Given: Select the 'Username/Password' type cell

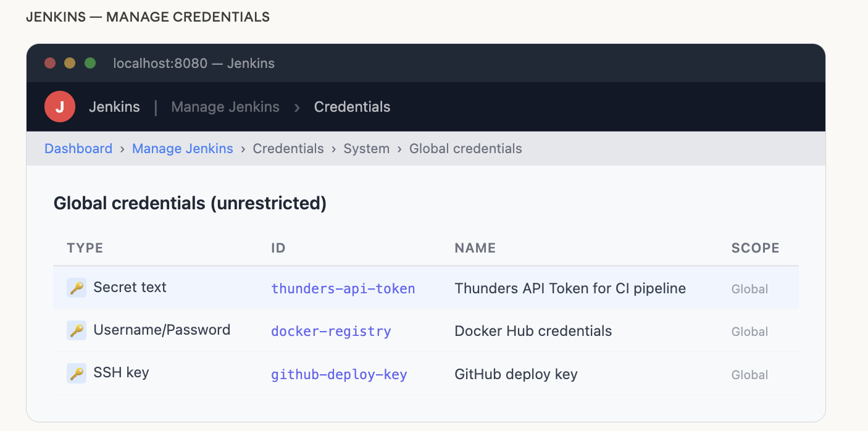Looking at the screenshot, I should click(x=162, y=330).
